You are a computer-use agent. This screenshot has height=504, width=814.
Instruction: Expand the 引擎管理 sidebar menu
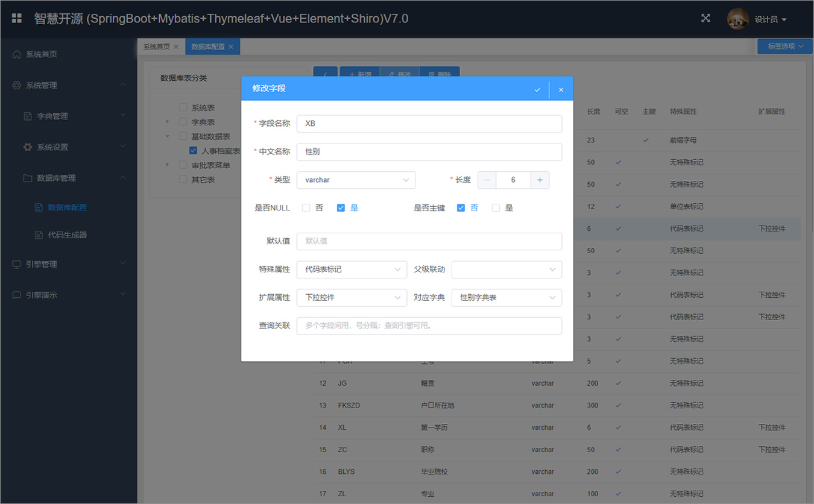(69, 264)
